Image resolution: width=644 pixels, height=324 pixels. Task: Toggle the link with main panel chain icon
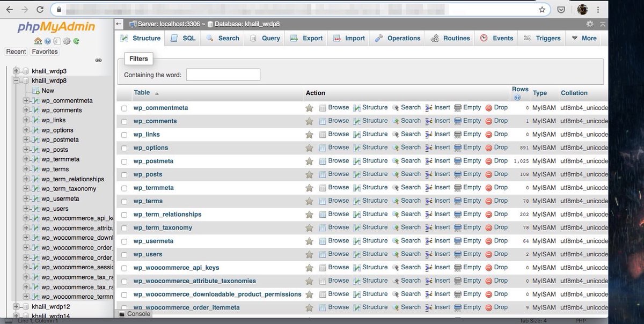(x=99, y=60)
